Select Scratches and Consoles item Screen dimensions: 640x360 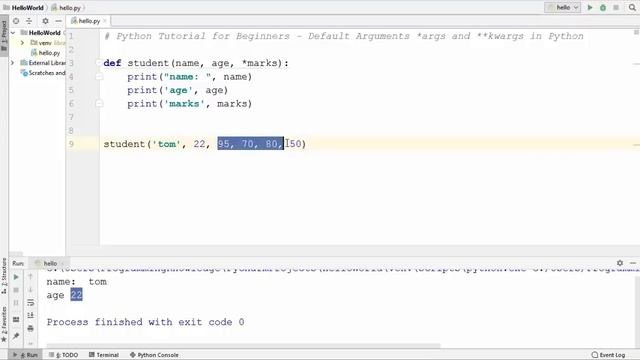pyautogui.click(x=43, y=73)
